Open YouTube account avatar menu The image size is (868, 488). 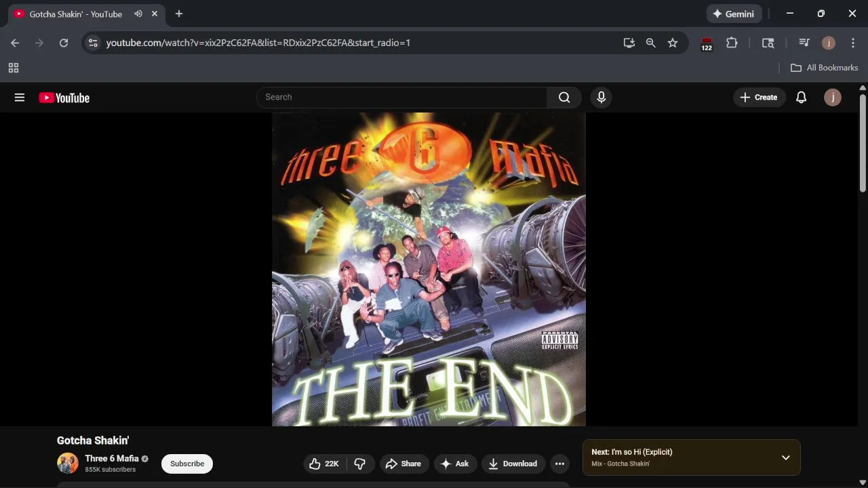coord(833,97)
